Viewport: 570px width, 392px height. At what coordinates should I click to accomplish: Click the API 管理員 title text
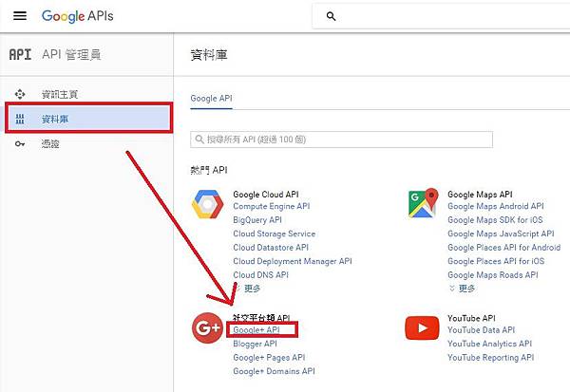71,54
